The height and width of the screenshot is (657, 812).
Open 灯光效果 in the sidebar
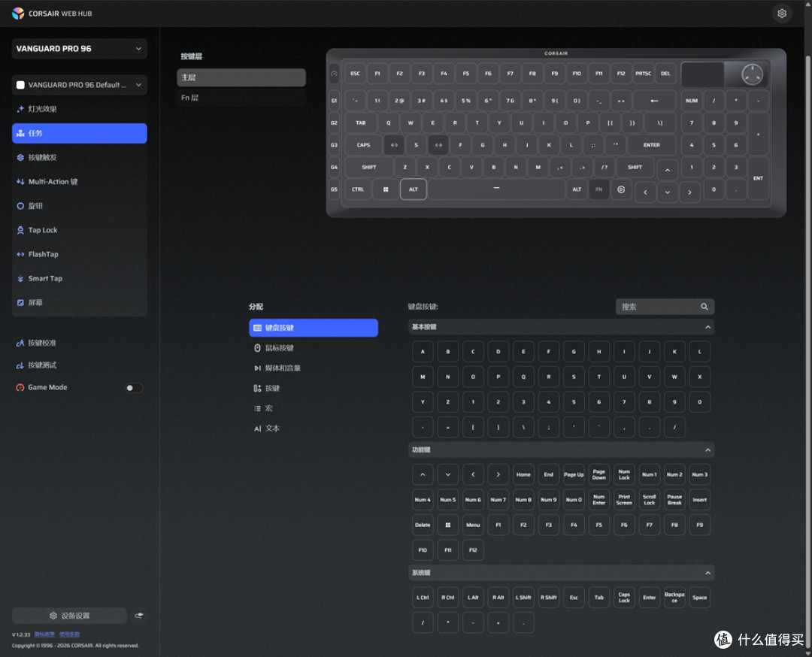click(x=79, y=109)
